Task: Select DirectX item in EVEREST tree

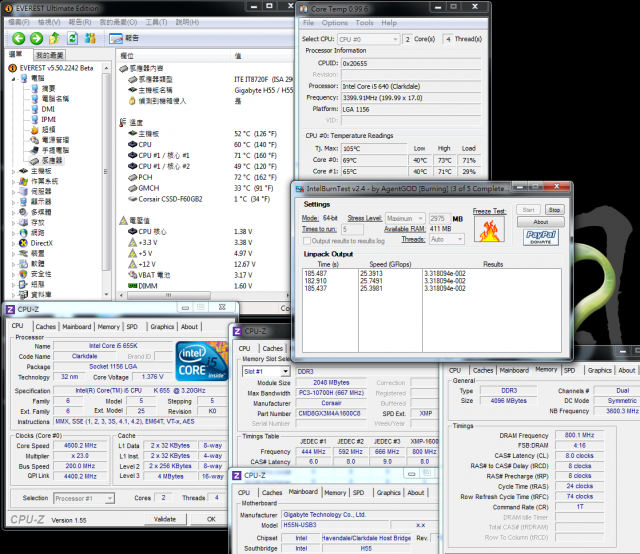Action: (42, 243)
